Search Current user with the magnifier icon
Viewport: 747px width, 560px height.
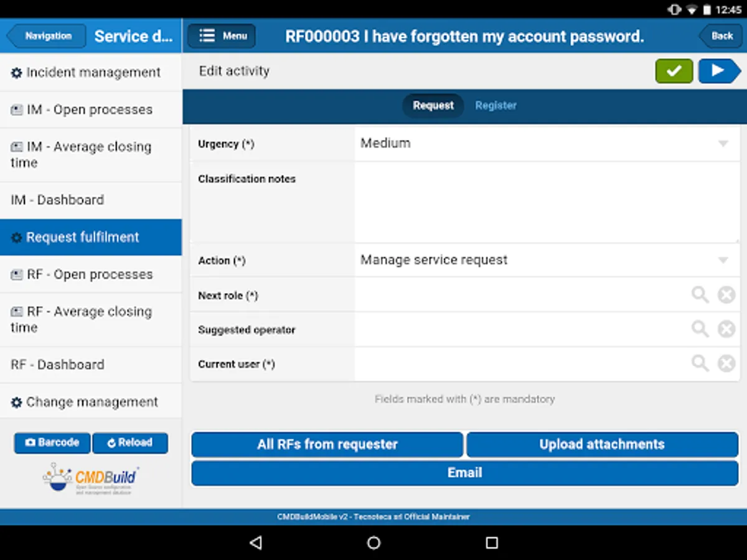click(700, 363)
